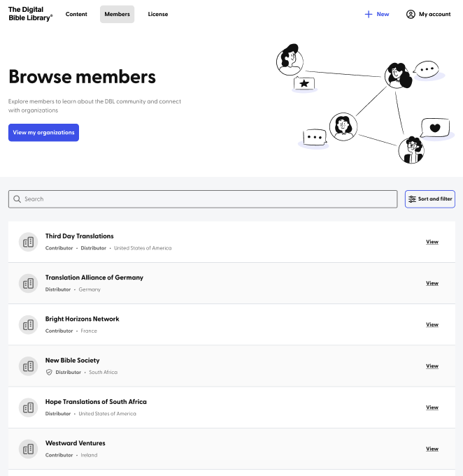This screenshot has height=476, width=463.
Task: Click the sliders icon in Sort and filter
Action: 412,199
